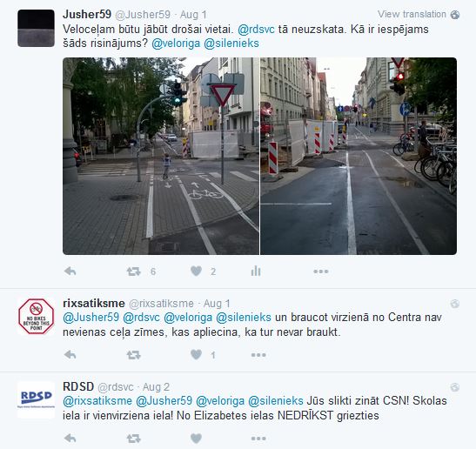Like the rixsatiksme reply
The image size is (476, 449).
(x=196, y=354)
